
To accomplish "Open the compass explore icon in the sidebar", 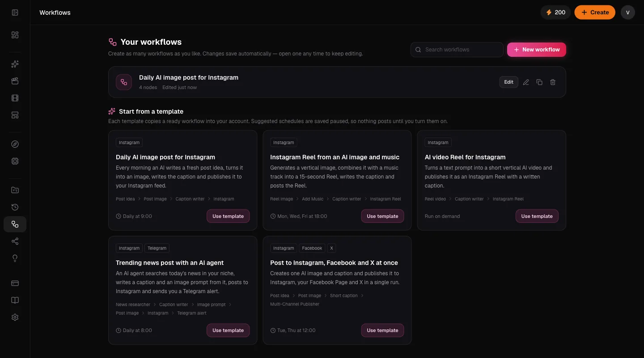I will [x=15, y=144].
